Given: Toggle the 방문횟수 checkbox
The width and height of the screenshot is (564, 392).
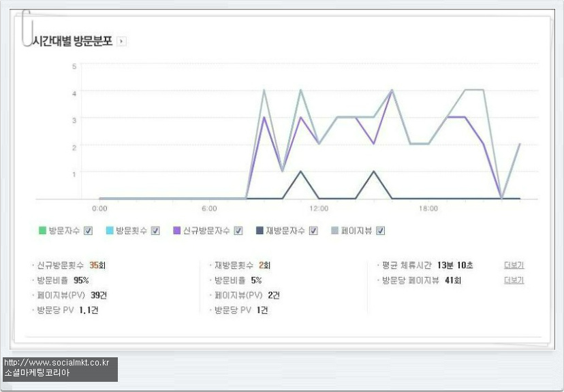Looking at the screenshot, I should pyautogui.click(x=155, y=231).
